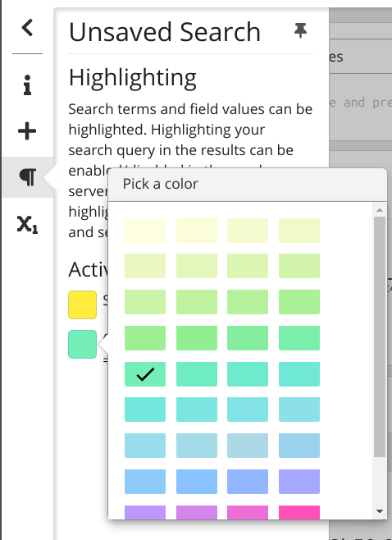Pick second-row, second-column light lime swatch
392x540 pixels.
tap(197, 266)
